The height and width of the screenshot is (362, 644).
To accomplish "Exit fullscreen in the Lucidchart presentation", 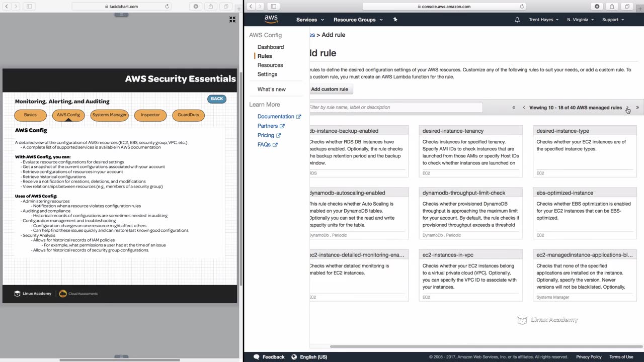I will [x=232, y=19].
